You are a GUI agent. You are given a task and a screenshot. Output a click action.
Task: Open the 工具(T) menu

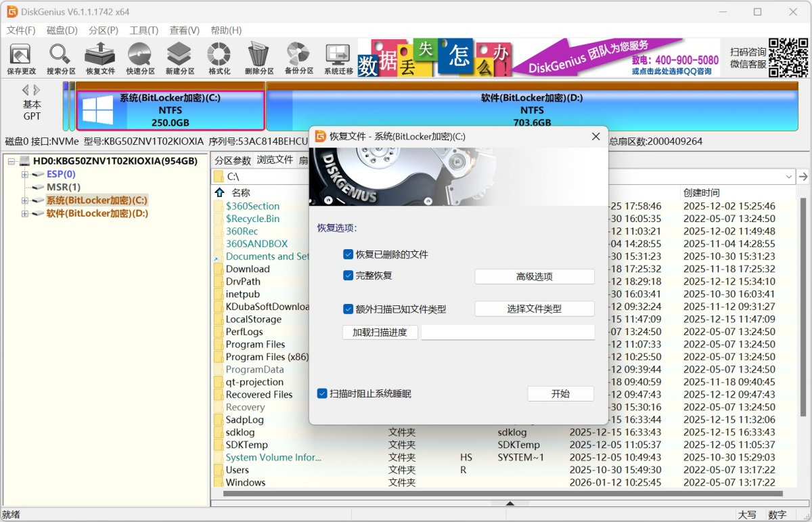pos(143,30)
